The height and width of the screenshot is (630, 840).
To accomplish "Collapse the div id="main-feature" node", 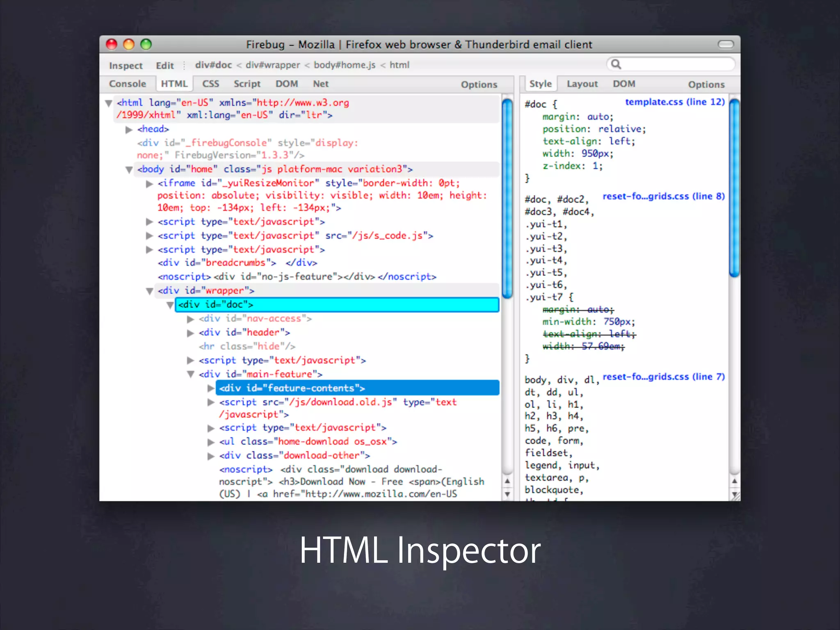I will point(190,374).
